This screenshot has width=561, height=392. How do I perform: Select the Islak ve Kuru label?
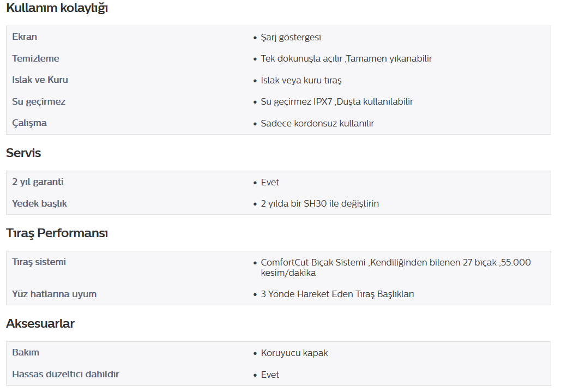click(x=40, y=80)
